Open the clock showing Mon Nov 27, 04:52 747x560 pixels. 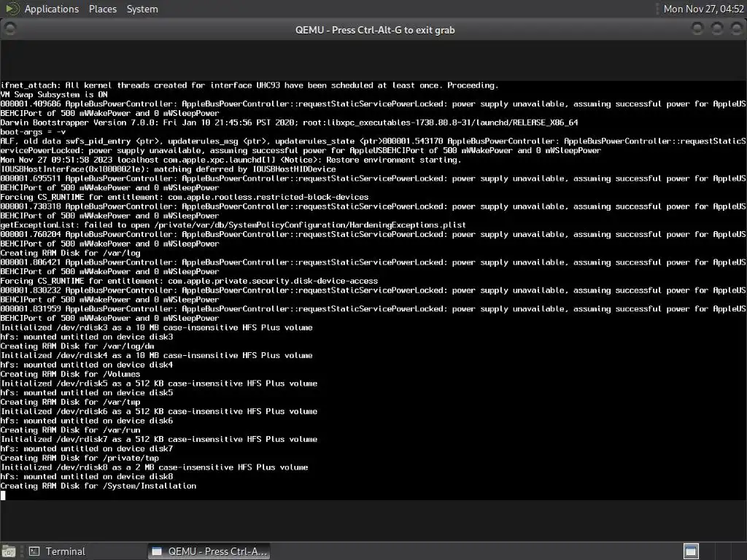coord(703,9)
